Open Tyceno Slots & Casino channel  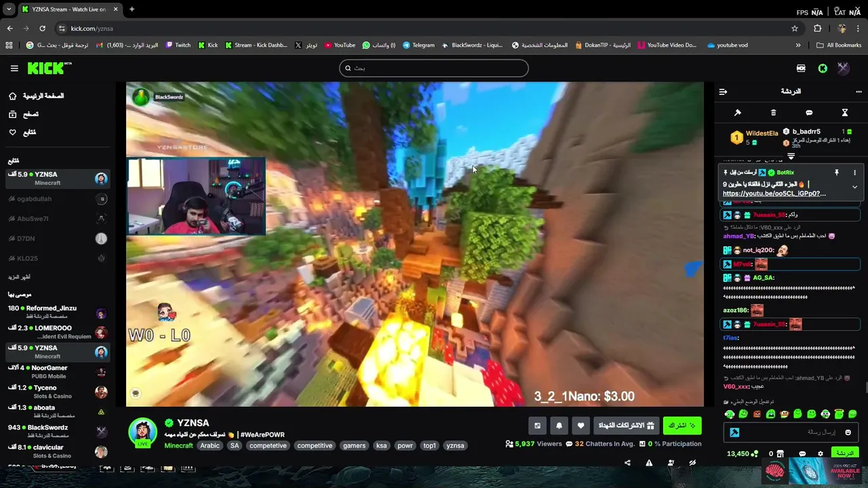click(x=58, y=392)
